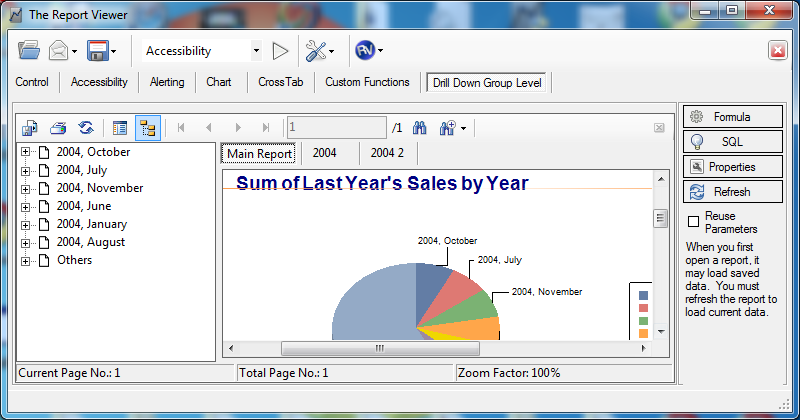The image size is (800, 420).
Task: Click the print report icon
Action: click(58, 128)
